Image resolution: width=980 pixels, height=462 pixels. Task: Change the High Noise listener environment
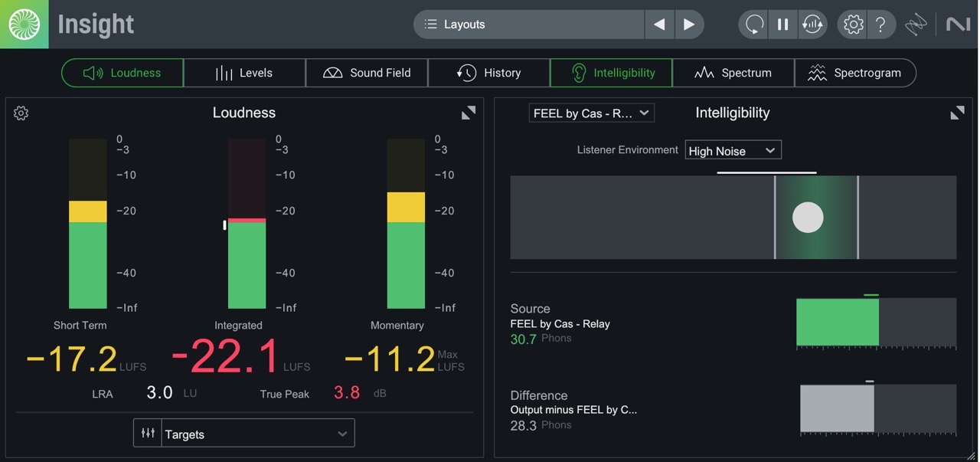(x=732, y=149)
